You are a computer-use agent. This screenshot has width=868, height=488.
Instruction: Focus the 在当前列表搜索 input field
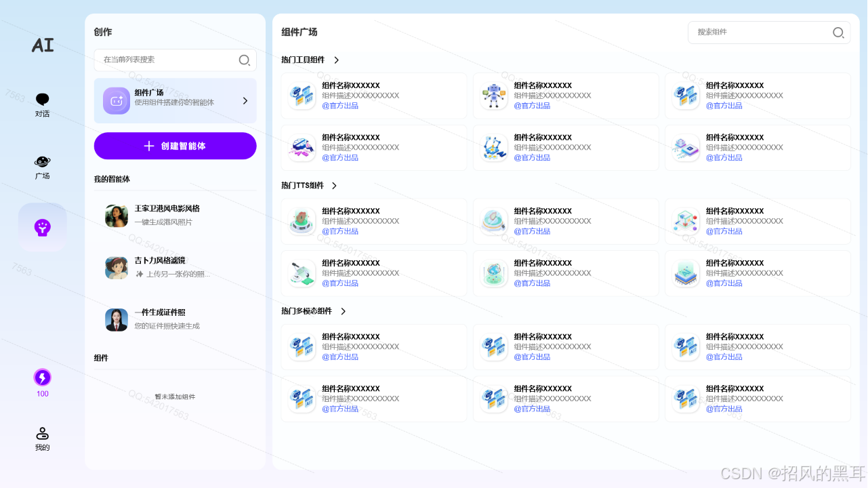coord(175,60)
